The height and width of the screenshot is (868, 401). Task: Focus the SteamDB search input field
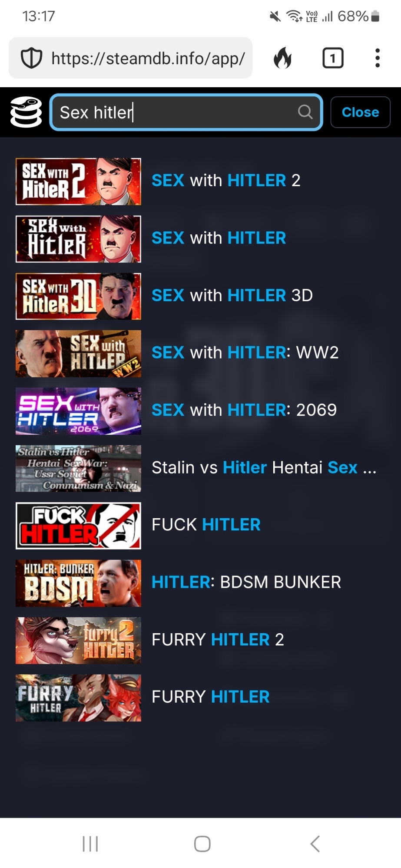coord(186,112)
